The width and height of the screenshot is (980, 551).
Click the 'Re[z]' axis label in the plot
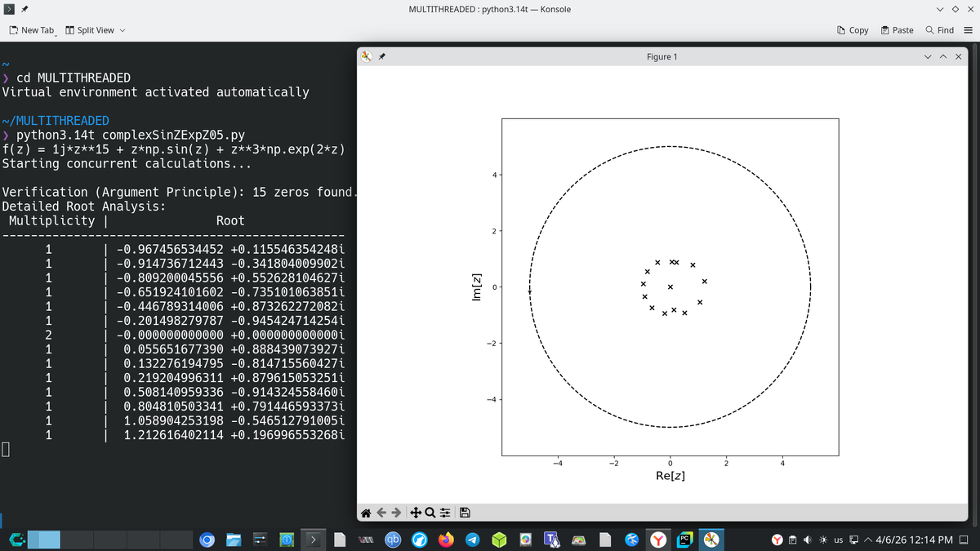(670, 475)
